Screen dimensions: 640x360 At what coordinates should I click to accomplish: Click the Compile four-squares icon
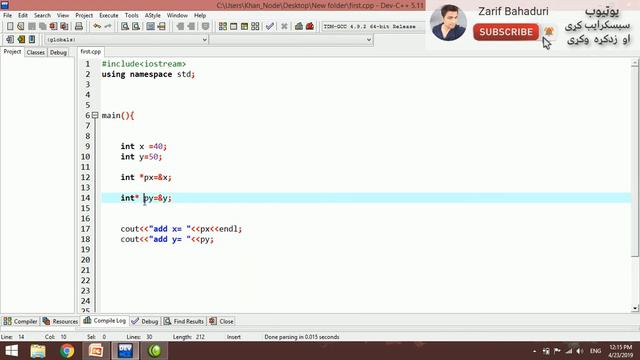tap(223, 27)
